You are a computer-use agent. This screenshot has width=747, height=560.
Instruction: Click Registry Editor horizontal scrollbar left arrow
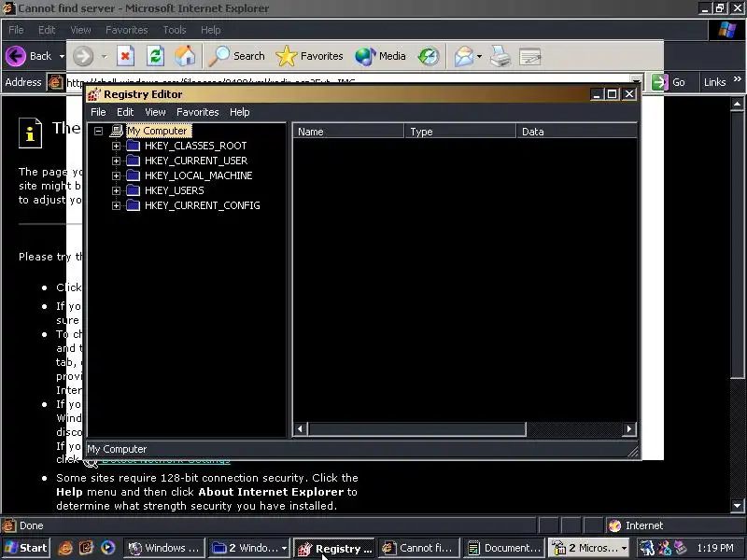300,429
